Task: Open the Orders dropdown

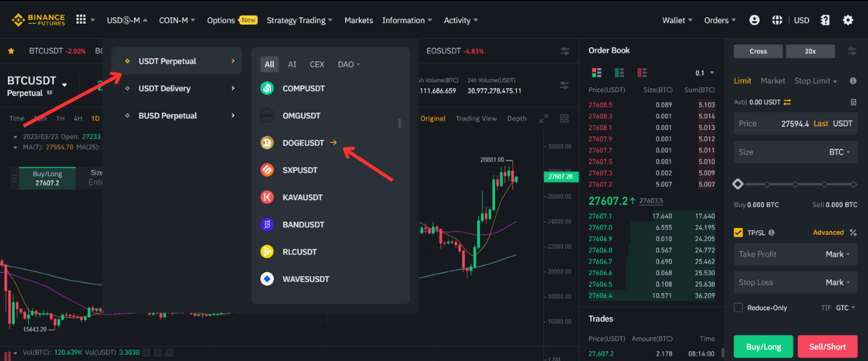Action: click(720, 20)
